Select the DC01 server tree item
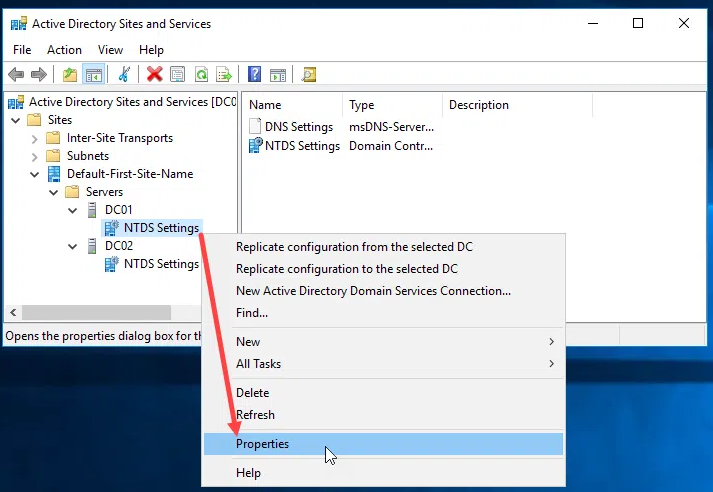Image resolution: width=713 pixels, height=492 pixels. pos(119,210)
